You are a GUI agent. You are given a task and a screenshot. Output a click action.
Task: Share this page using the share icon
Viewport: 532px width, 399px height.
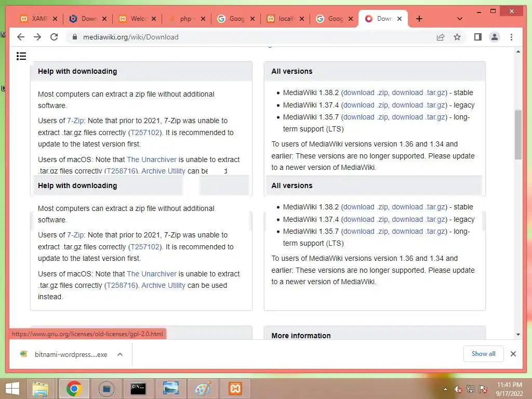pos(441,37)
